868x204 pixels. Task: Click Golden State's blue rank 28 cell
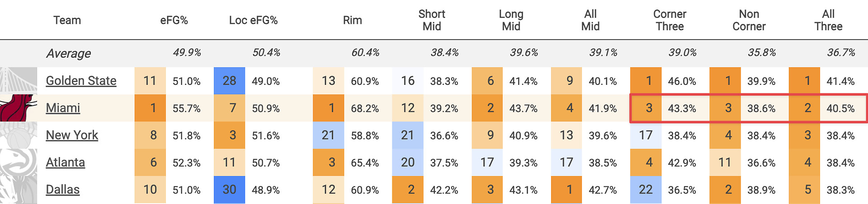pyautogui.click(x=229, y=81)
